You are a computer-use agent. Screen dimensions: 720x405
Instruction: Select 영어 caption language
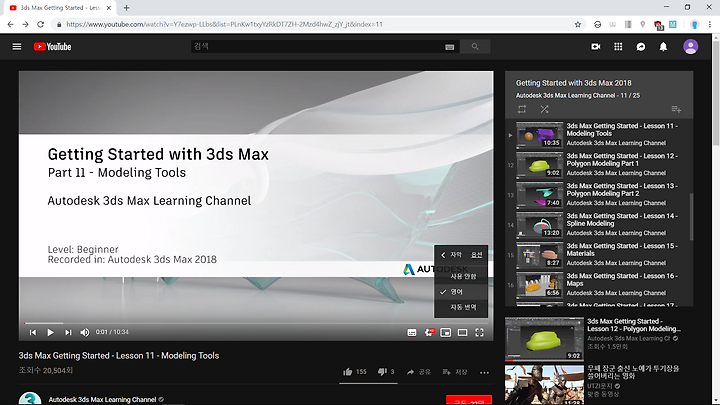(461, 292)
